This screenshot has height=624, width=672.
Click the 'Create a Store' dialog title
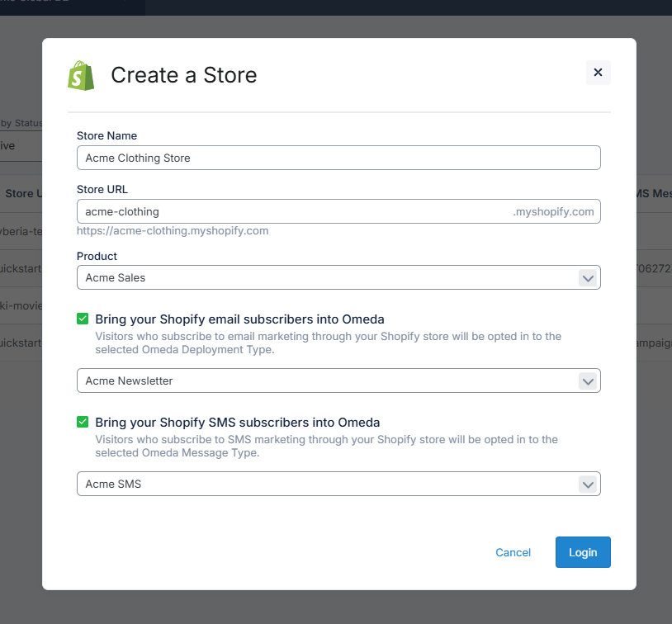point(183,75)
